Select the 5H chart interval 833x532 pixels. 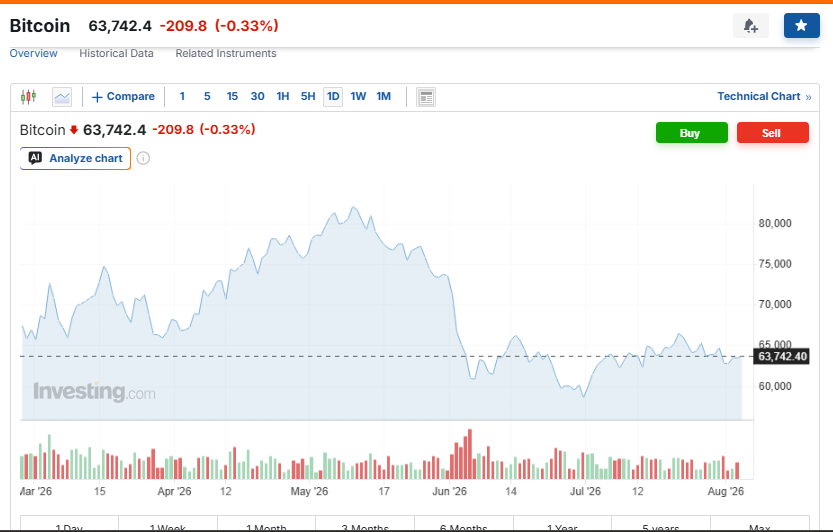[x=308, y=97]
